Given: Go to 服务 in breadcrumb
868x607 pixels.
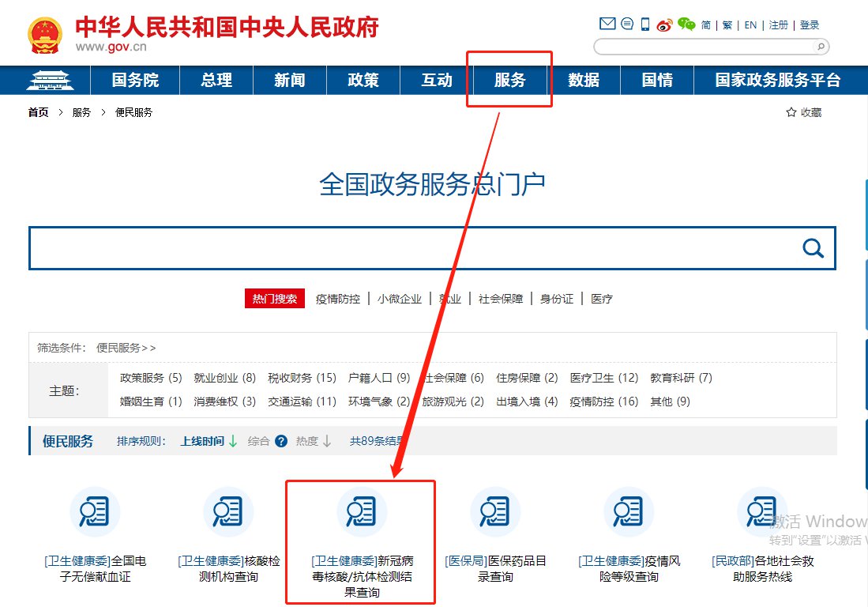Looking at the screenshot, I should coord(81,112).
